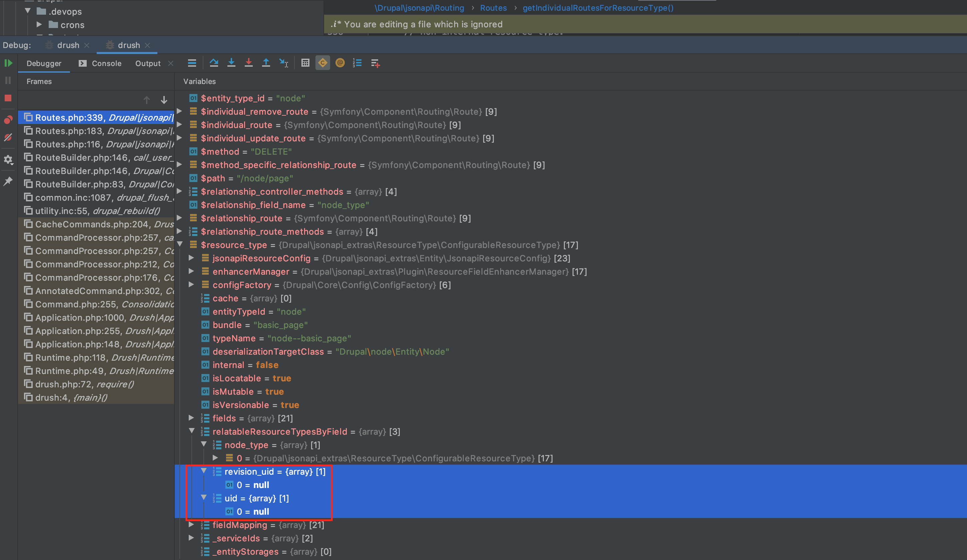
Task: Click the Step Out arrow icon
Action: [266, 63]
